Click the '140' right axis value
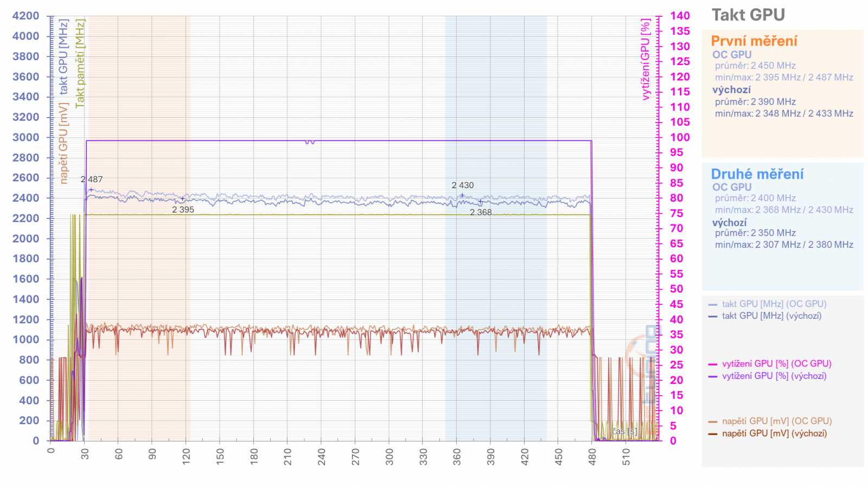This screenshot has height=487, width=868. click(x=680, y=16)
